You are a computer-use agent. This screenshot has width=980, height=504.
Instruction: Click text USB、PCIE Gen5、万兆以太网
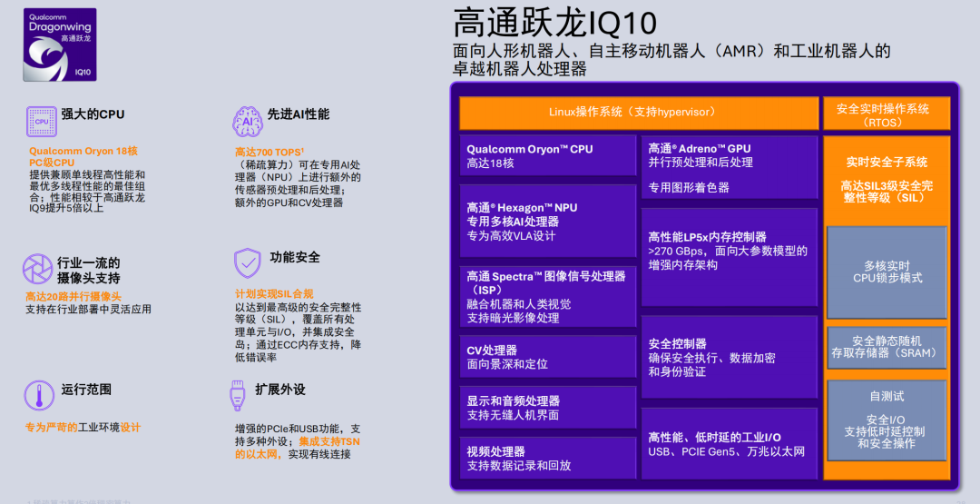click(x=726, y=451)
